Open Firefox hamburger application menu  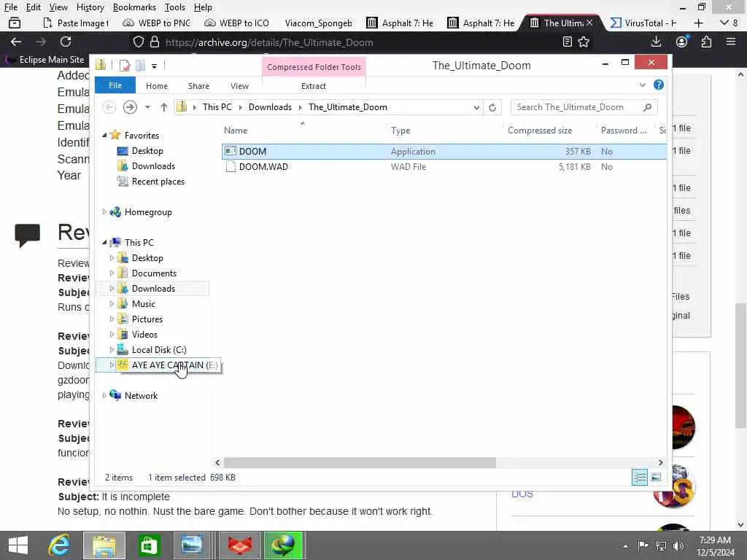pyautogui.click(x=731, y=42)
